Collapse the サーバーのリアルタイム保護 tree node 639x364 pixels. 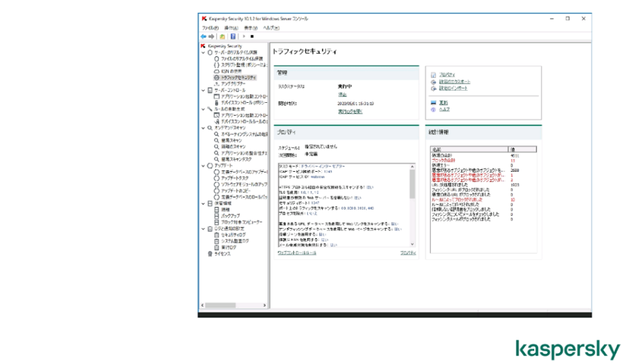pos(203,53)
